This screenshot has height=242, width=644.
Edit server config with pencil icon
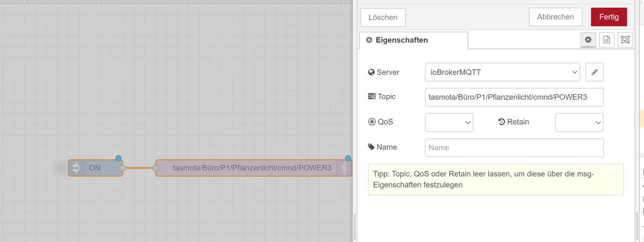tap(595, 72)
